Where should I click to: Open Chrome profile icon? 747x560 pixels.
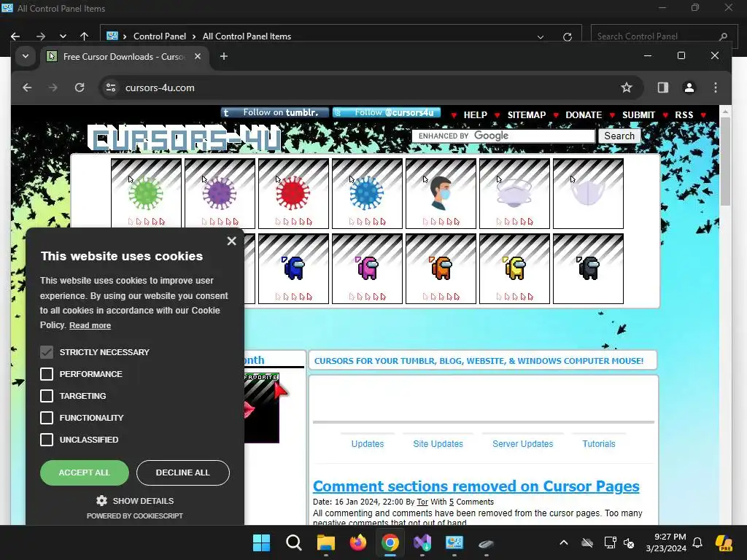pyautogui.click(x=689, y=87)
